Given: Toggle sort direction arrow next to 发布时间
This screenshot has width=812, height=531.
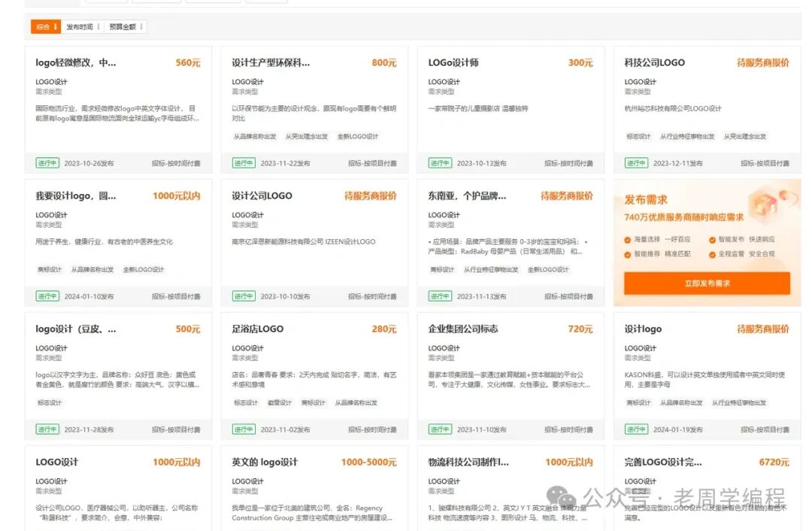Looking at the screenshot, I should (98, 26).
